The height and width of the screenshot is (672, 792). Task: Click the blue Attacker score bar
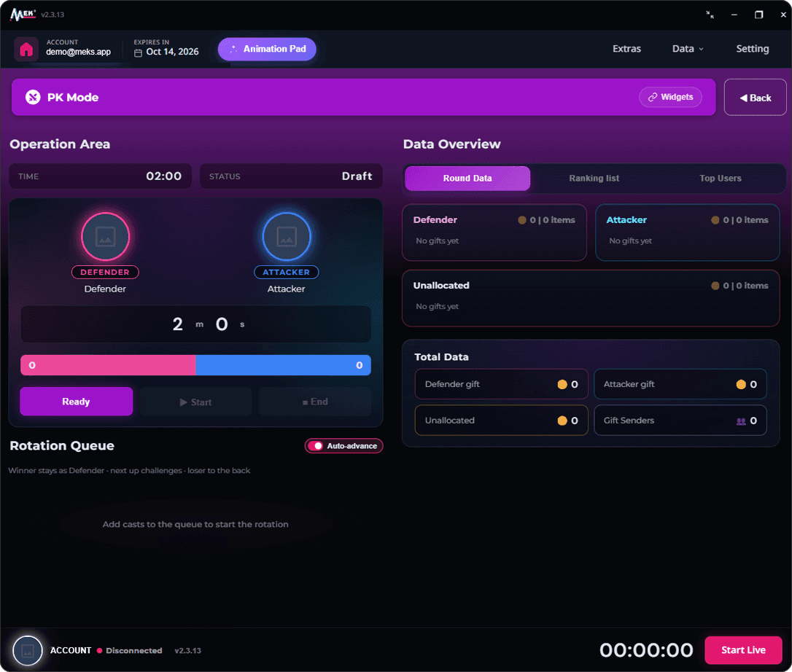pos(284,365)
